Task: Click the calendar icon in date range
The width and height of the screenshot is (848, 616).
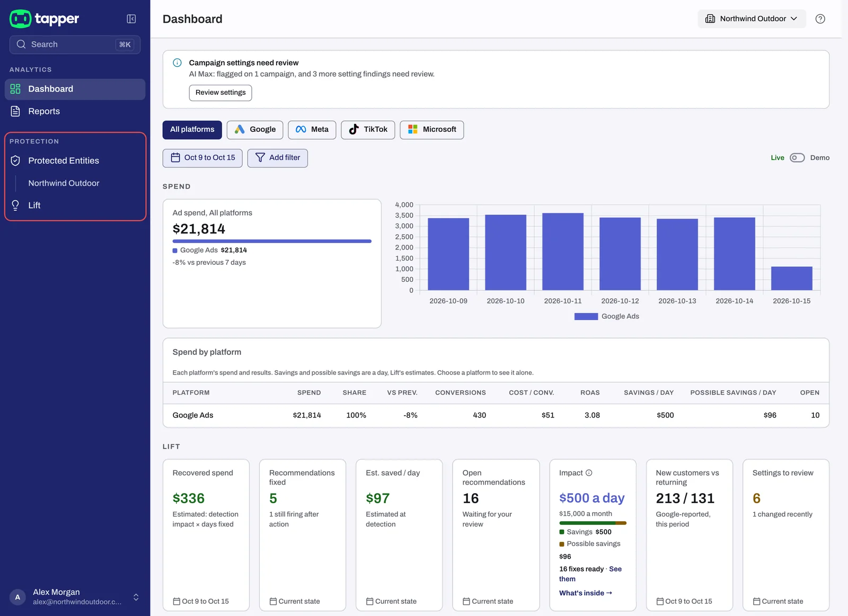Action: pos(175,158)
